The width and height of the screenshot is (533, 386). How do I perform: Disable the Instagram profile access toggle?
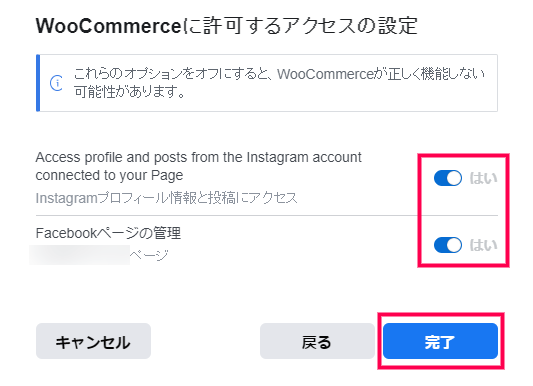(448, 178)
